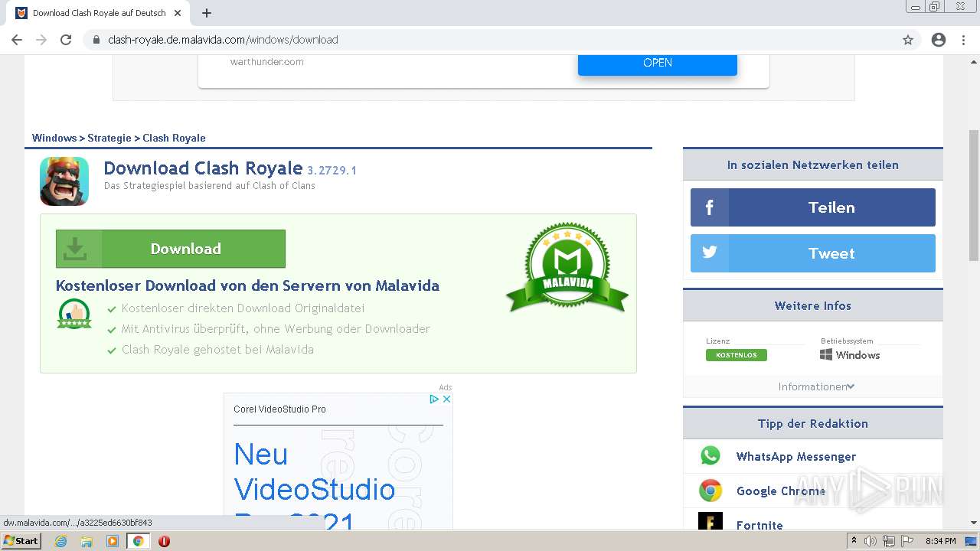The height and width of the screenshot is (551, 980).
Task: Open the File Explorer taskbar icon
Action: coord(87,541)
